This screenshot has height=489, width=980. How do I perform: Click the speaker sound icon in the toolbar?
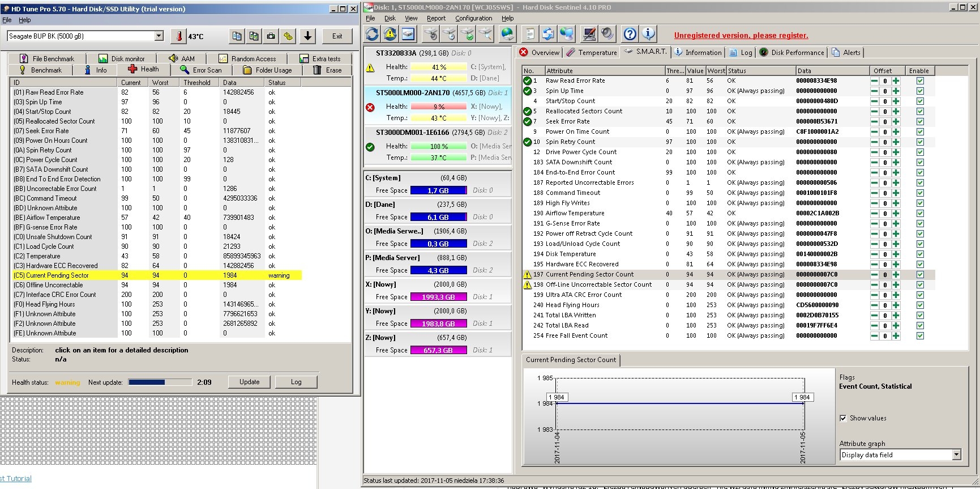[607, 34]
